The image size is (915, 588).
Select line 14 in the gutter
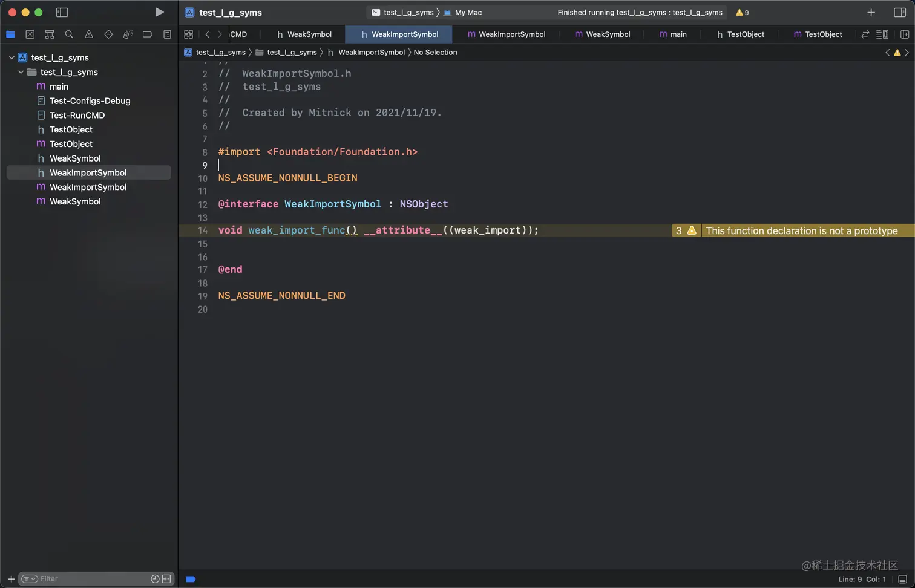203,230
